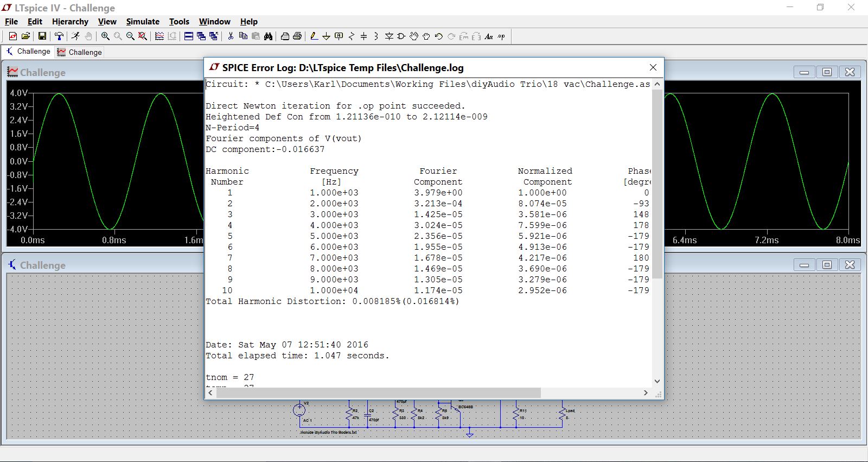
Task: Open a file with the folder icon
Action: point(25,36)
